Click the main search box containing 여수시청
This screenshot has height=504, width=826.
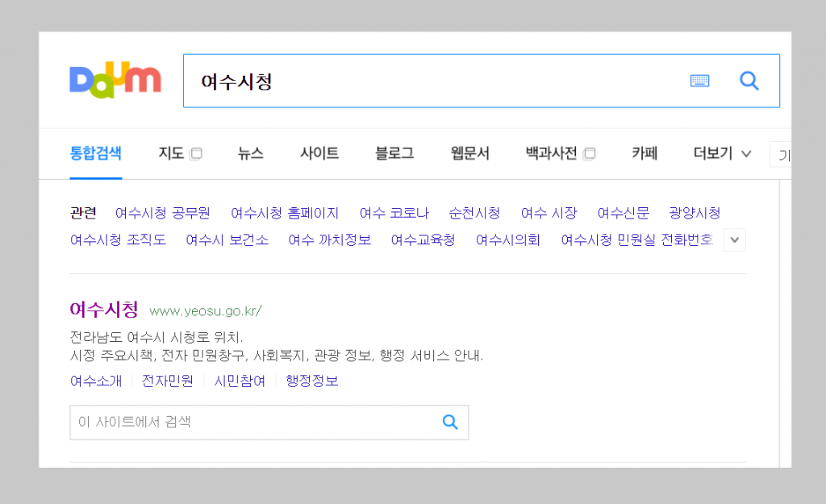[x=482, y=81]
